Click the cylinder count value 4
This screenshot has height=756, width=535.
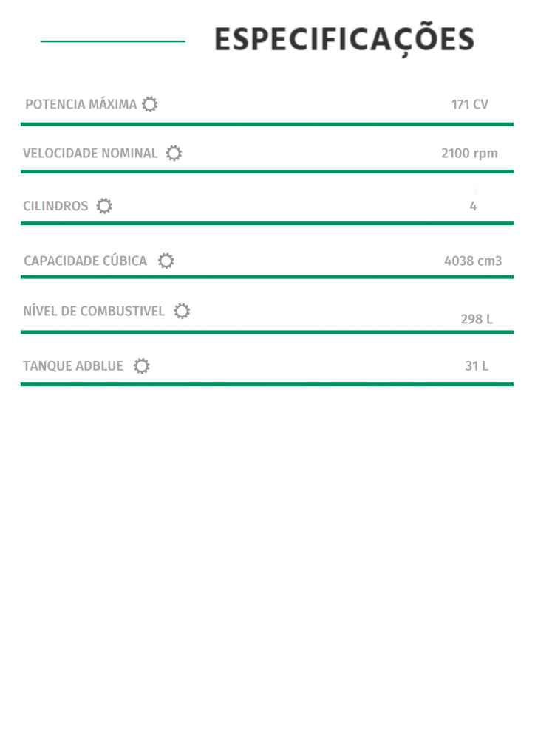473,206
